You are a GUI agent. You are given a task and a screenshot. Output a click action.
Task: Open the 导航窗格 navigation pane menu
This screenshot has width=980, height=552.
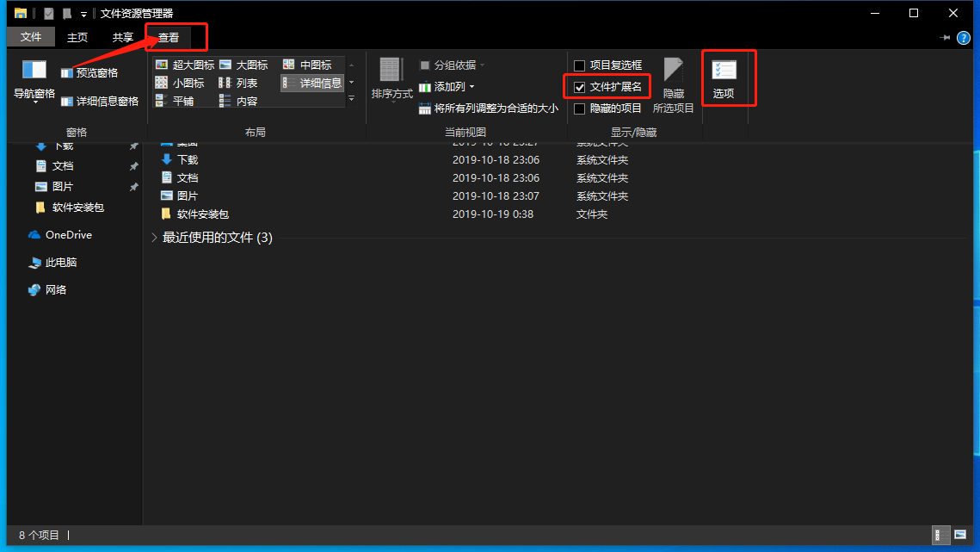[x=34, y=81]
